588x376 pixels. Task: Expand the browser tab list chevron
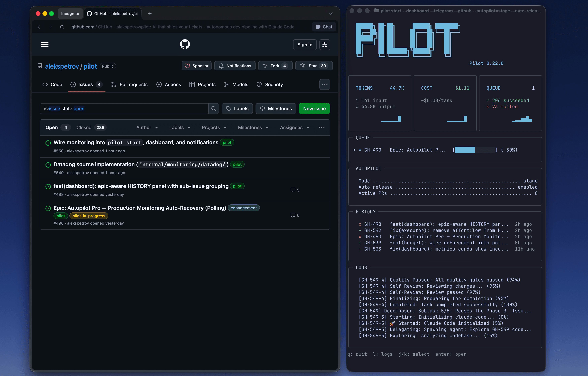pyautogui.click(x=331, y=14)
